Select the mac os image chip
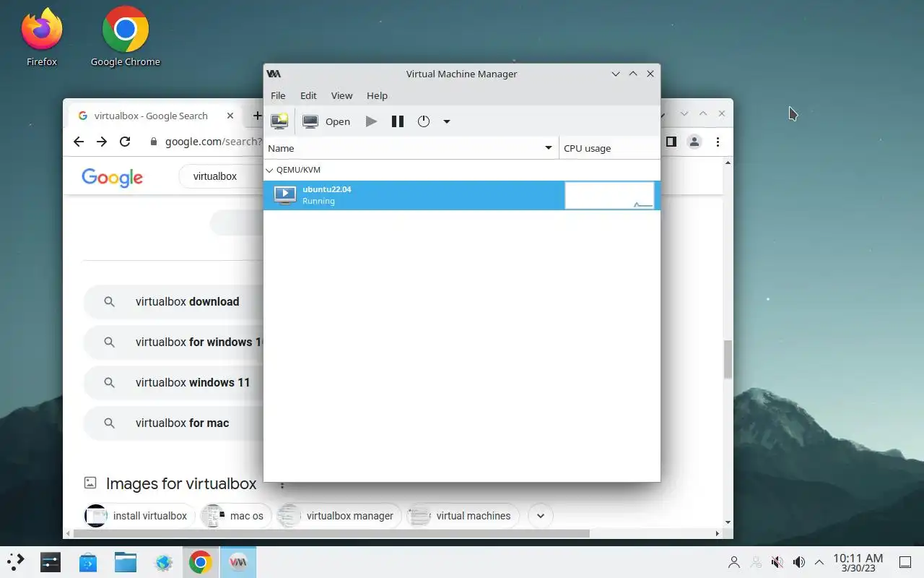 pyautogui.click(x=236, y=516)
